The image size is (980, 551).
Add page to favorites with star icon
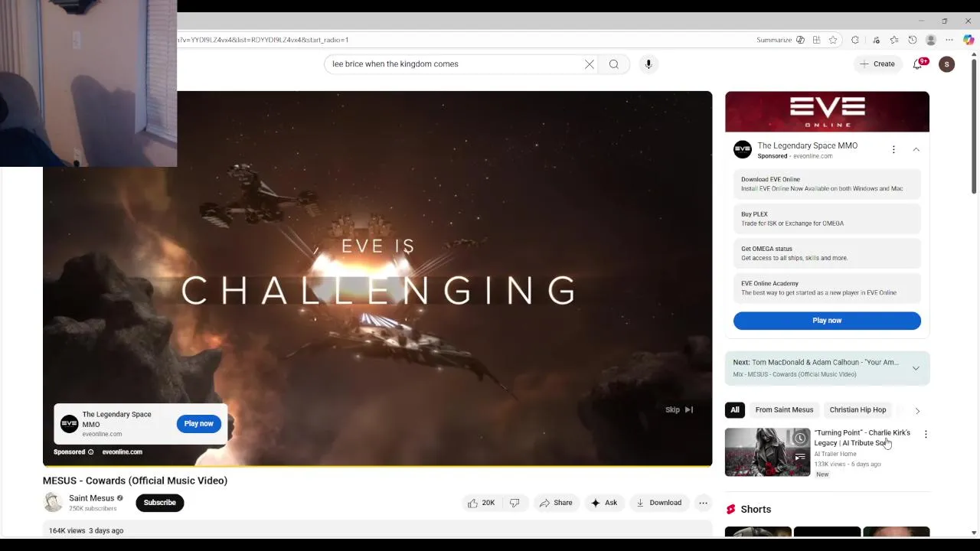click(x=833, y=40)
